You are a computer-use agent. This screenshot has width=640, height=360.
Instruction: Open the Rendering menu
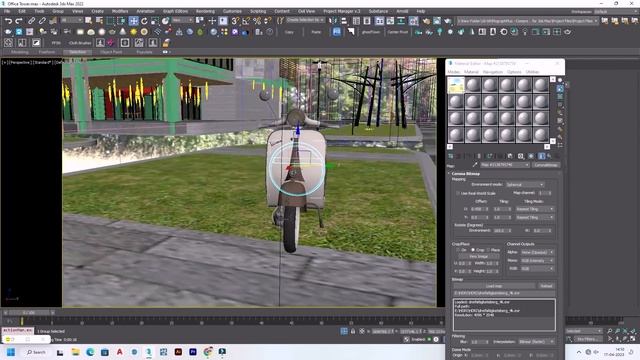tap(205, 11)
